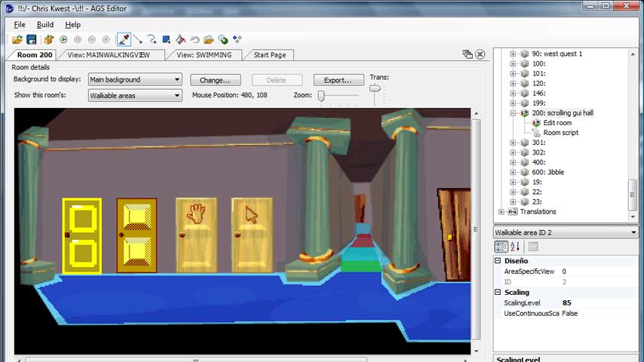Select Room script in the project tree
Screen dimensions: 644x362
coord(560,133)
